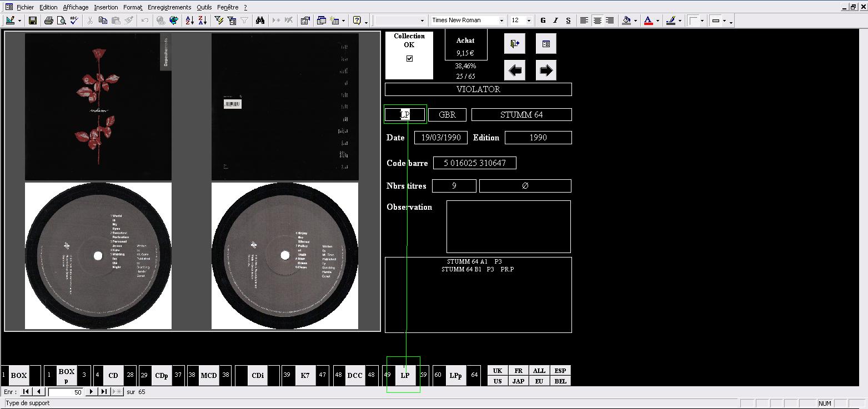Show the Database Window icon
Viewport: 868px width, 409px height.
322,21
